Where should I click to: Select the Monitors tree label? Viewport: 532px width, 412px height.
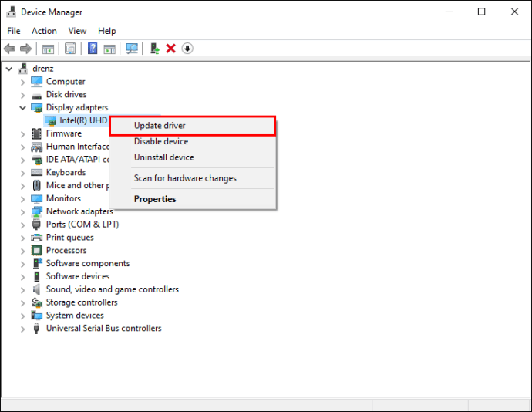point(63,198)
